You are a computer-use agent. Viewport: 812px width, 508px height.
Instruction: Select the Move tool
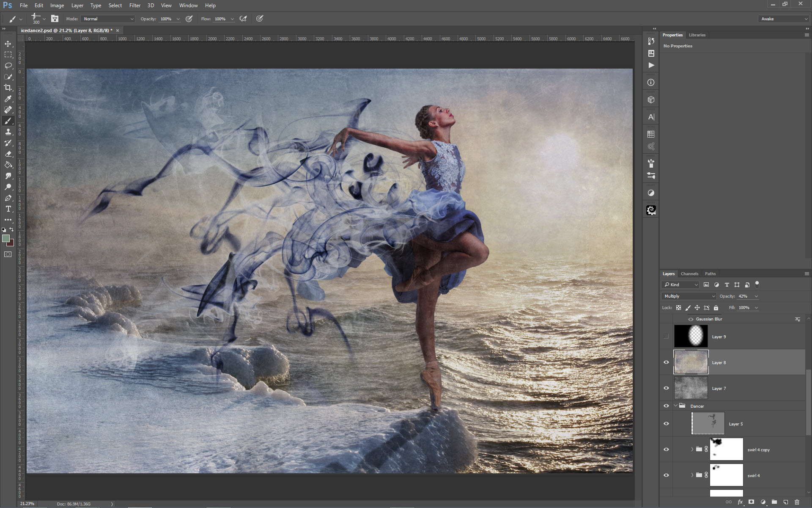(x=8, y=44)
